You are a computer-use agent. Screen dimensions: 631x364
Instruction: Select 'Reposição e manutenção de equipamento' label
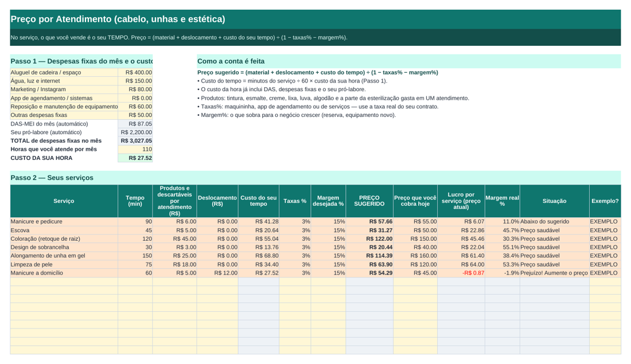pos(64,107)
